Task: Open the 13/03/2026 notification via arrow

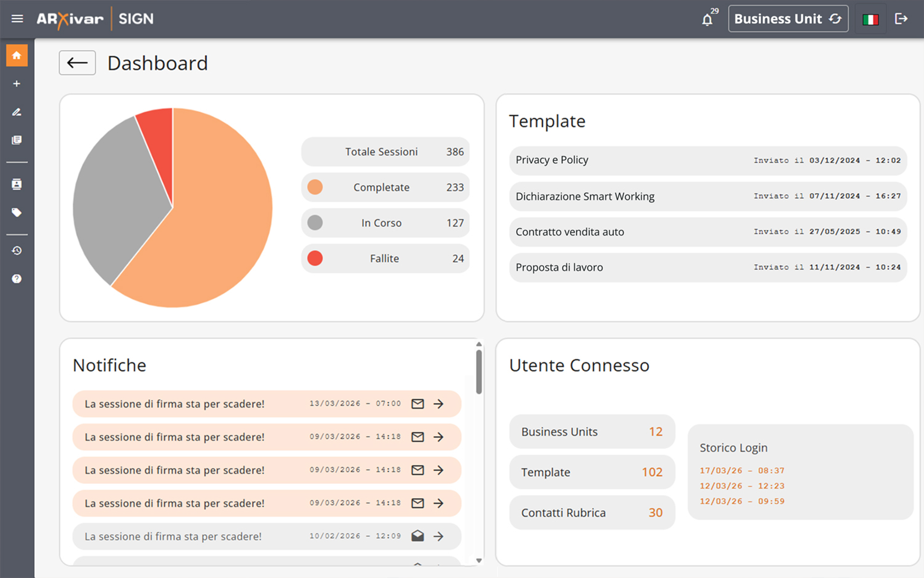Action: [439, 404]
